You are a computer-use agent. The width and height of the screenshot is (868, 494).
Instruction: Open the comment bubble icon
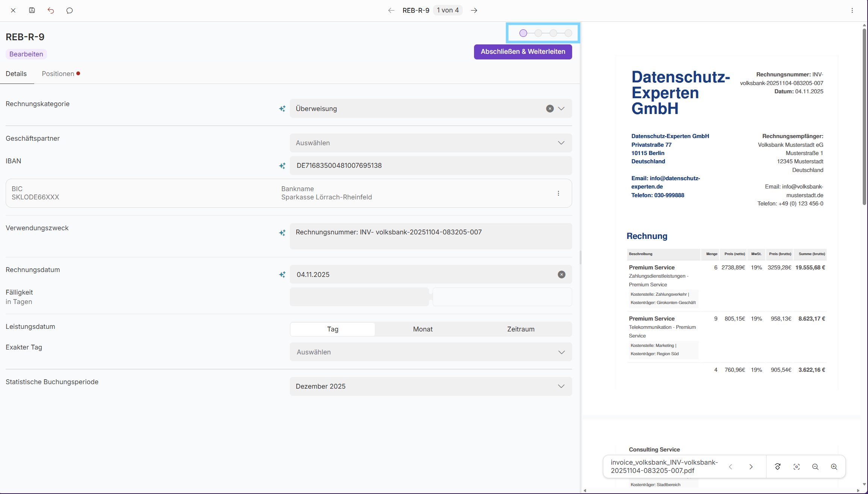[70, 10]
